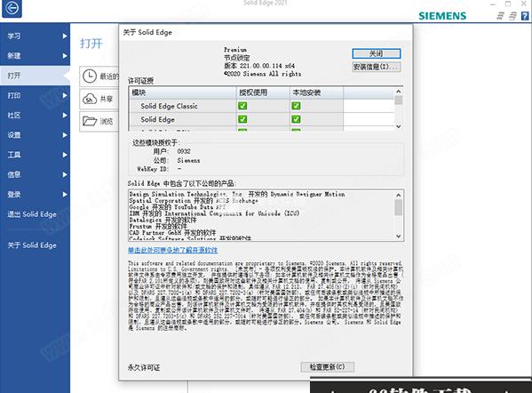Screen dimensions: 532x393
Task: Expand the 社区 submenu arrow
Action: click(65, 116)
